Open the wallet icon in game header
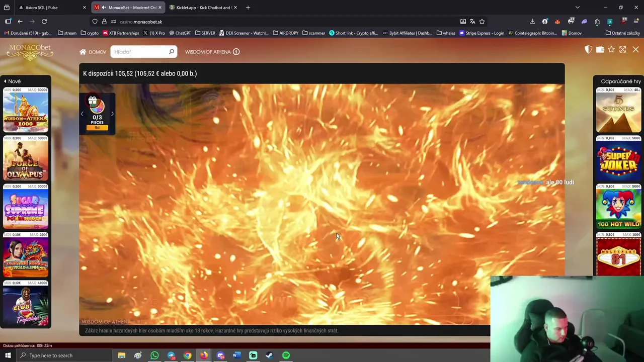The image size is (644, 362). click(600, 49)
